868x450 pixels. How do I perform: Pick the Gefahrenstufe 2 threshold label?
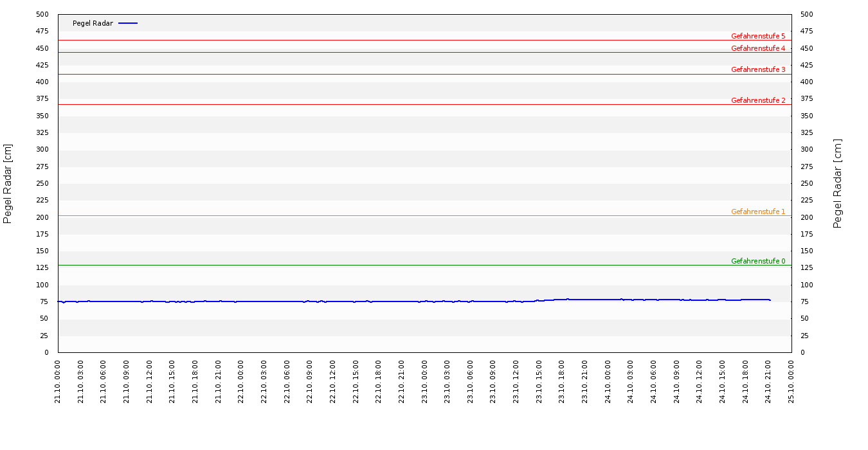click(758, 100)
